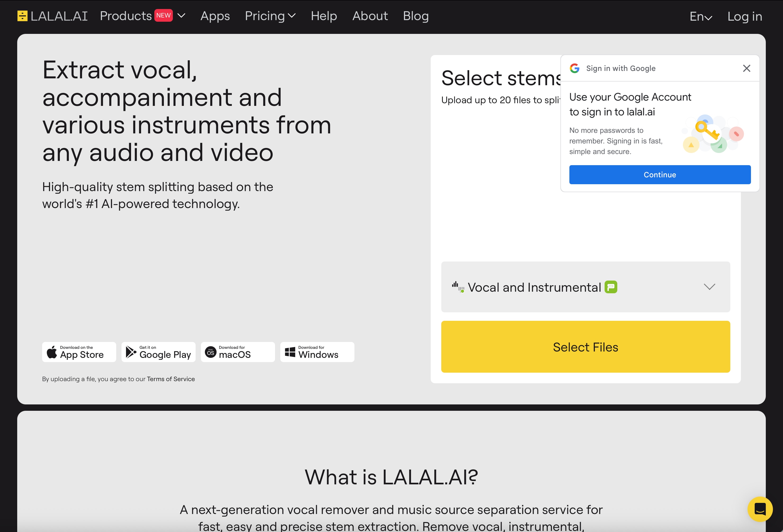783x532 pixels.
Task: Open the Terms of Service link
Action: (x=171, y=379)
